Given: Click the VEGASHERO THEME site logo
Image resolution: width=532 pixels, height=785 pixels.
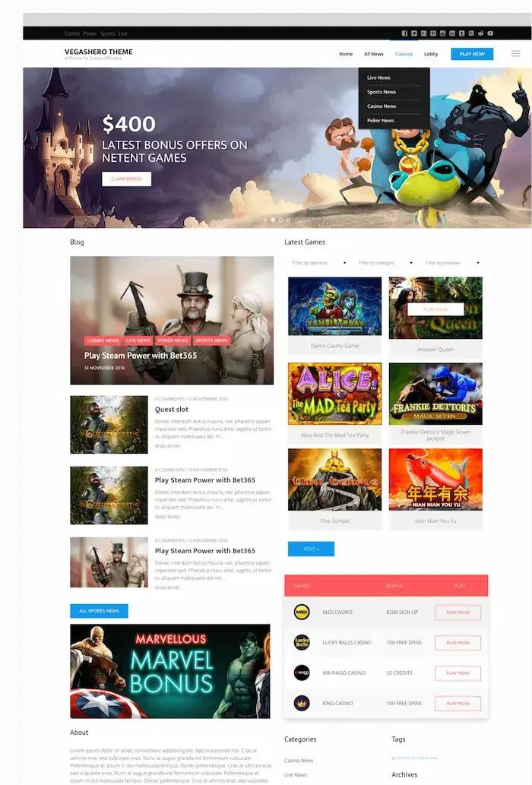Looking at the screenshot, I should [x=99, y=52].
